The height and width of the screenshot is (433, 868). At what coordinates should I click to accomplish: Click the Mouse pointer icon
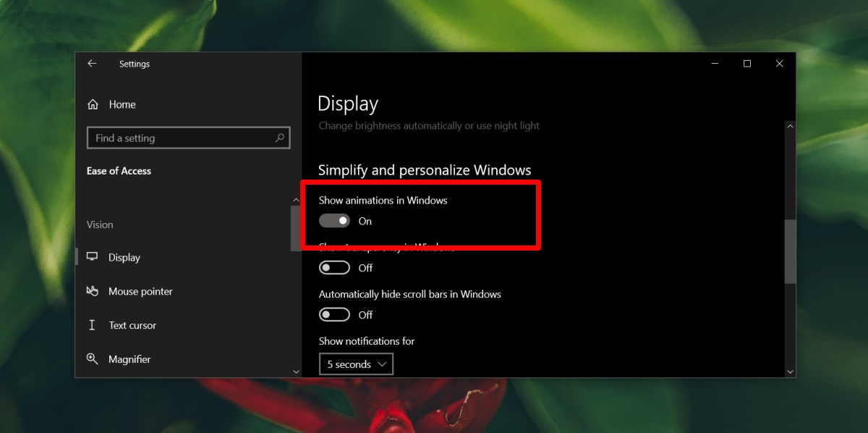92,291
